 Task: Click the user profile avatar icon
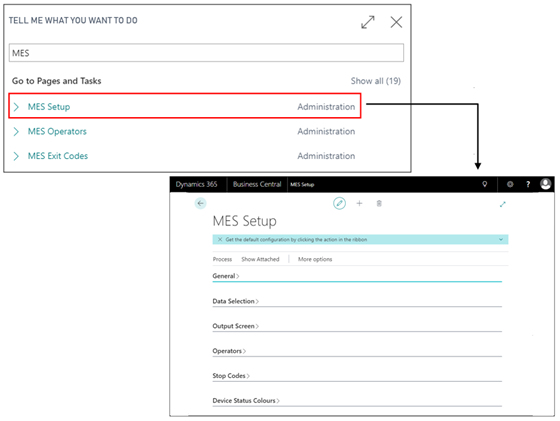coord(545,184)
